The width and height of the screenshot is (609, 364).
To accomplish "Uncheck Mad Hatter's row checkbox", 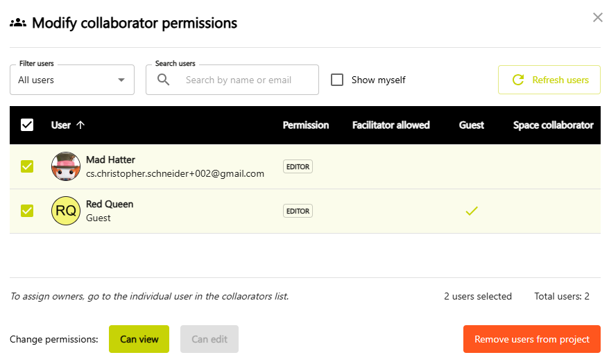I will [27, 166].
